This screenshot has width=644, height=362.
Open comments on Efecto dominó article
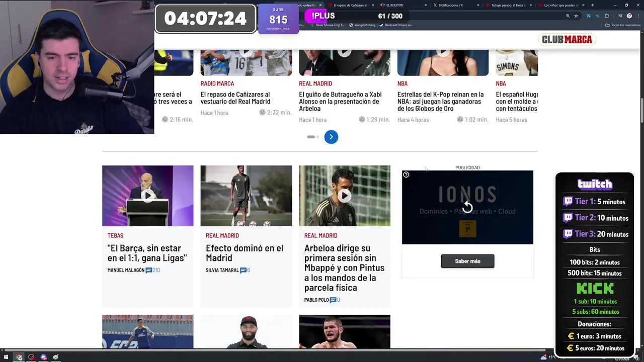245,270
